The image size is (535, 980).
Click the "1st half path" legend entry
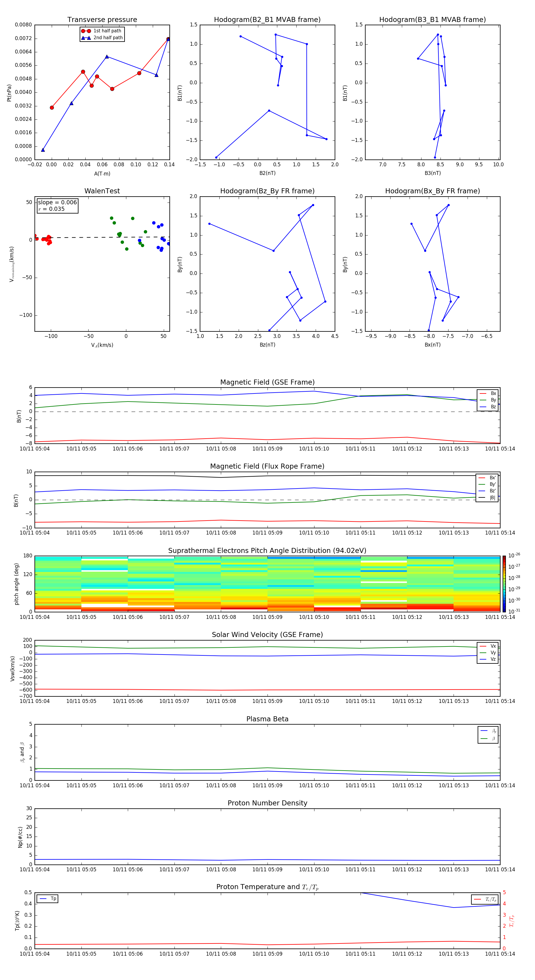(101, 31)
